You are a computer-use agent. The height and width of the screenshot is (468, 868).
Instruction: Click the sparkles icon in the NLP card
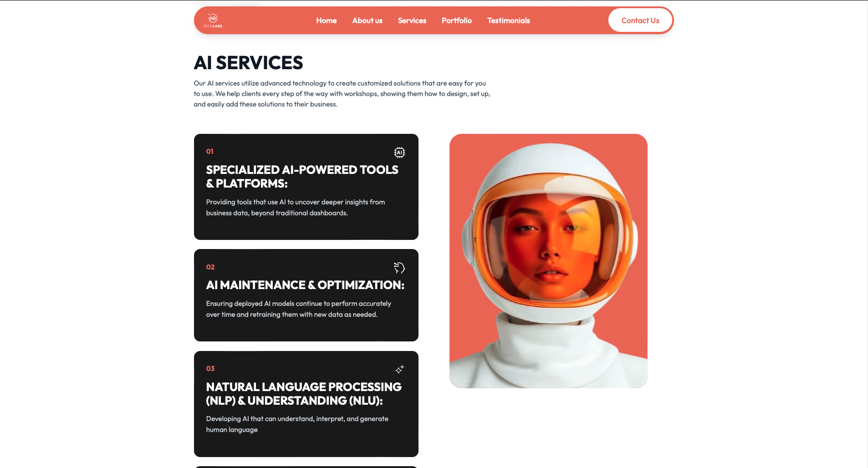pos(399,369)
